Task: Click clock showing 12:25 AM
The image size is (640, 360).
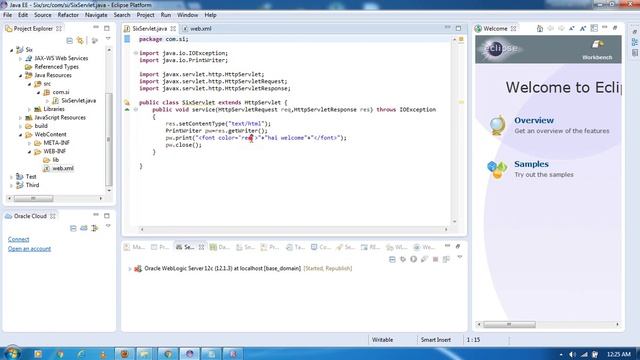Action: [618, 354]
